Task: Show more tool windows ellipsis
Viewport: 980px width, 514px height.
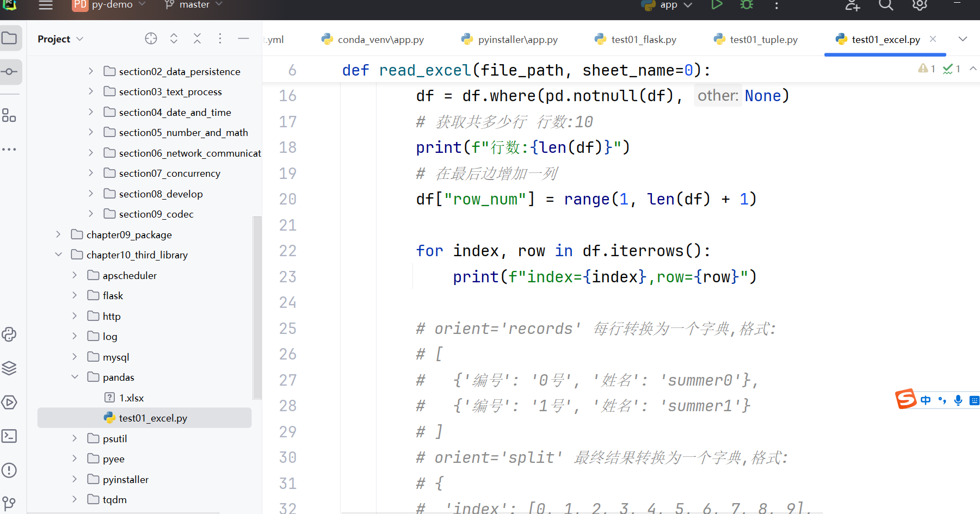Action: click(x=9, y=149)
